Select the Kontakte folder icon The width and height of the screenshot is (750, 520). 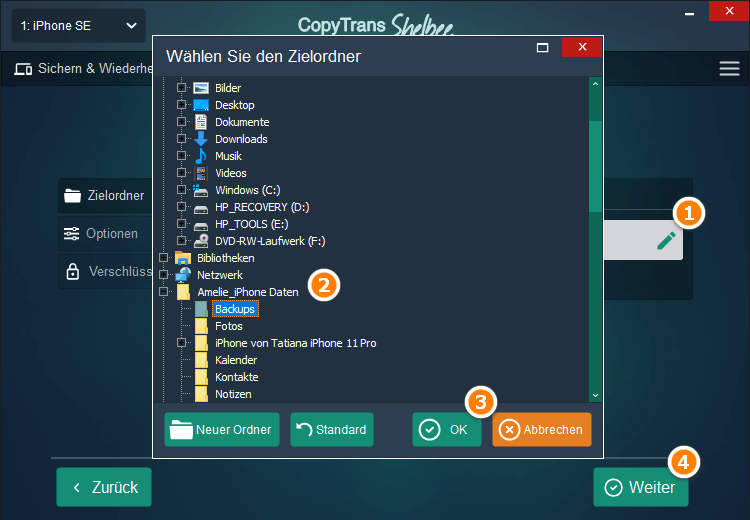(201, 377)
